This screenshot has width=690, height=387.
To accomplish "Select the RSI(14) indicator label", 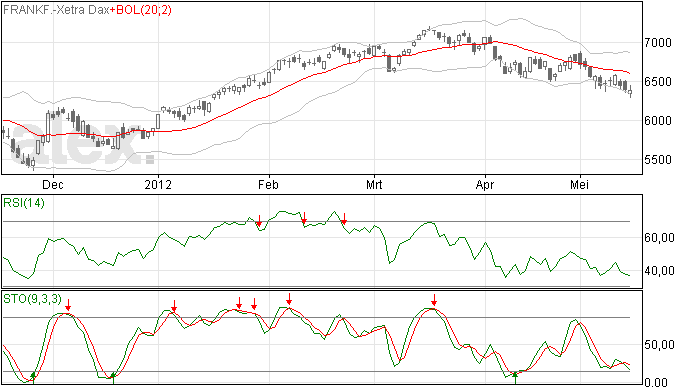I will click(24, 203).
